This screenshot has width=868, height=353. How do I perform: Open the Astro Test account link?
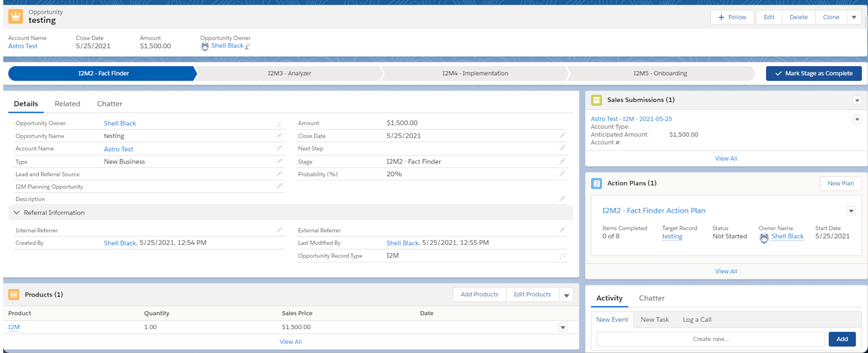[x=23, y=46]
